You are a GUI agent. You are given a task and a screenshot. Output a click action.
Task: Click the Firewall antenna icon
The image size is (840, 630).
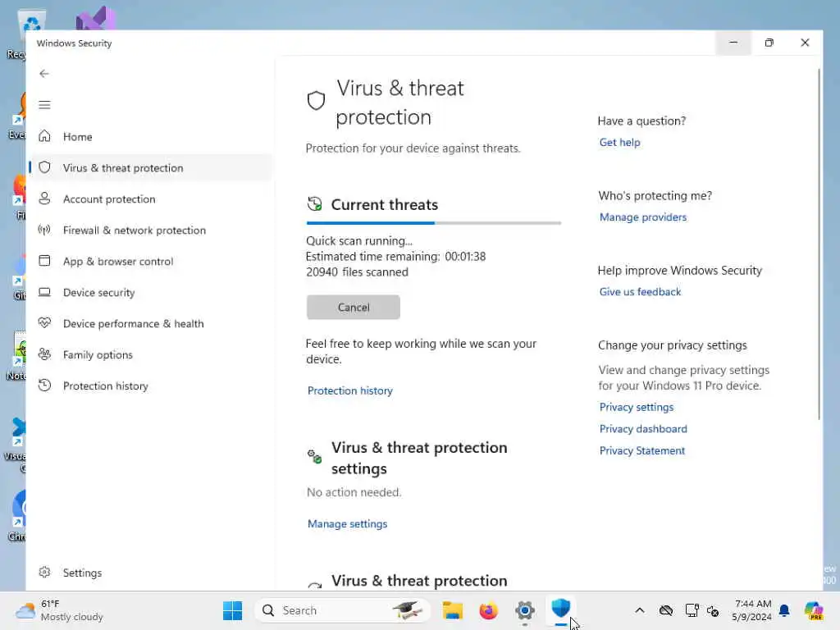click(x=44, y=230)
